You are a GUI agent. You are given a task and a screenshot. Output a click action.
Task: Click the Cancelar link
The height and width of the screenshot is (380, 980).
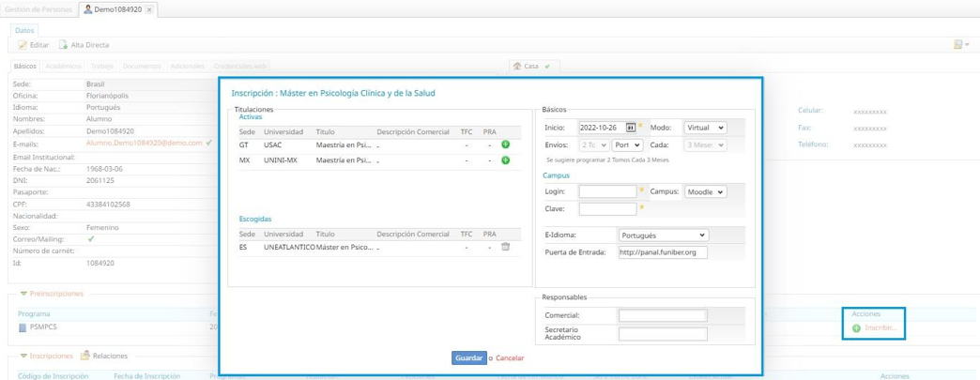coord(510,358)
